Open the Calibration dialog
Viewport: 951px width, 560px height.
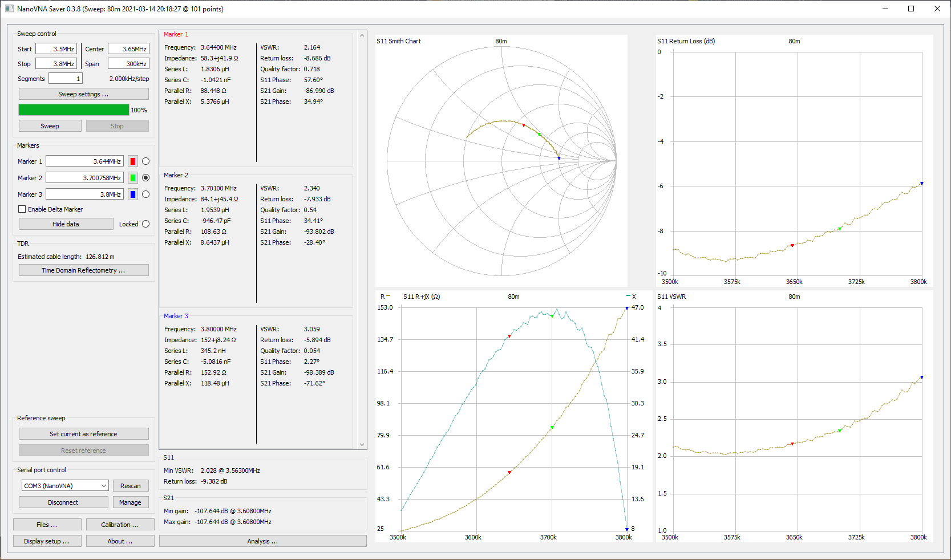click(x=120, y=525)
